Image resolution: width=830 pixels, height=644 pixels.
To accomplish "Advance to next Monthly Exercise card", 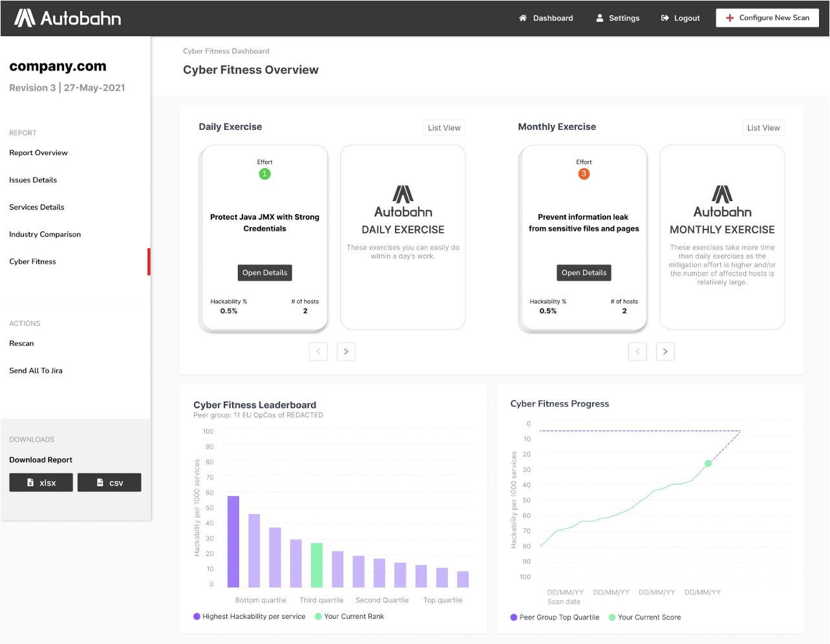I will [666, 352].
